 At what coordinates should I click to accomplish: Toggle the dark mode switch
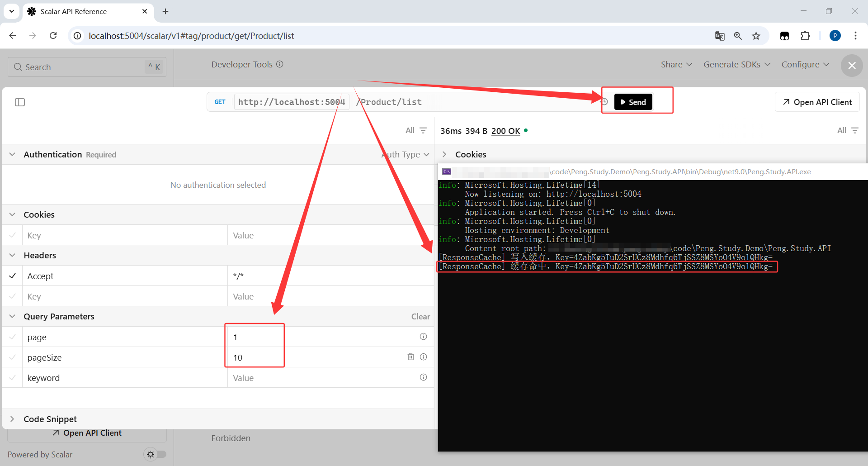coord(155,454)
